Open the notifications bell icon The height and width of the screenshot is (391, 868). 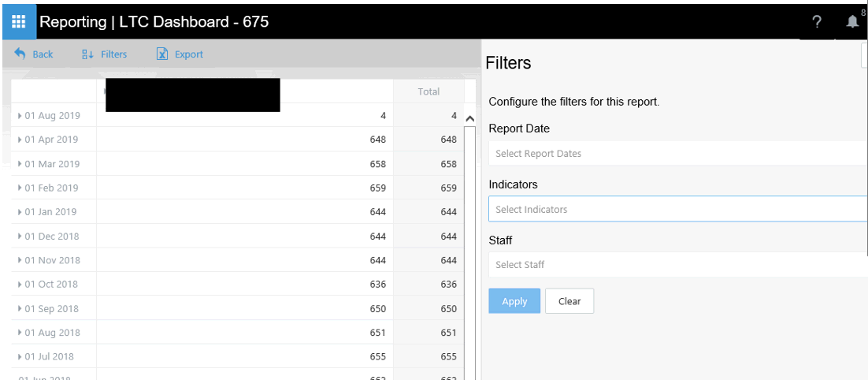(x=852, y=22)
